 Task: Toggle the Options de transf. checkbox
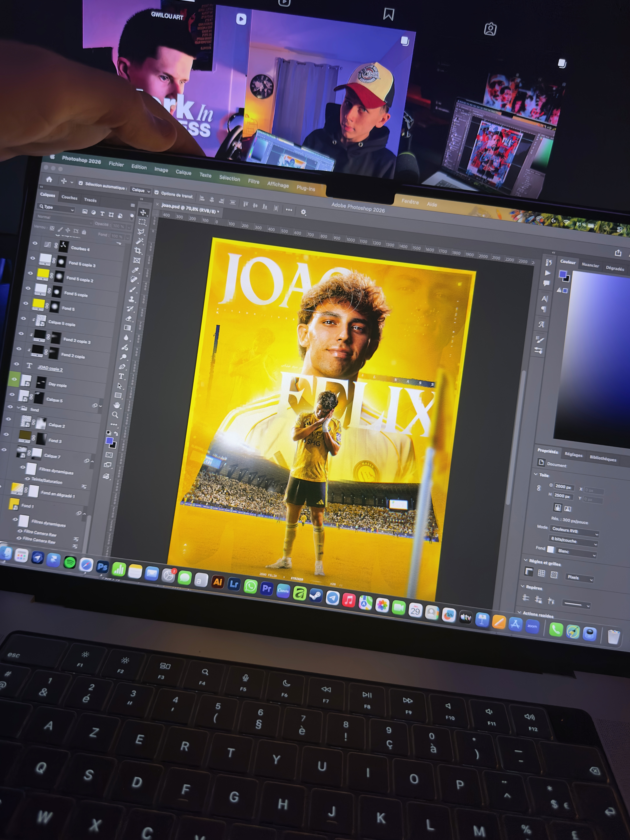(x=156, y=193)
